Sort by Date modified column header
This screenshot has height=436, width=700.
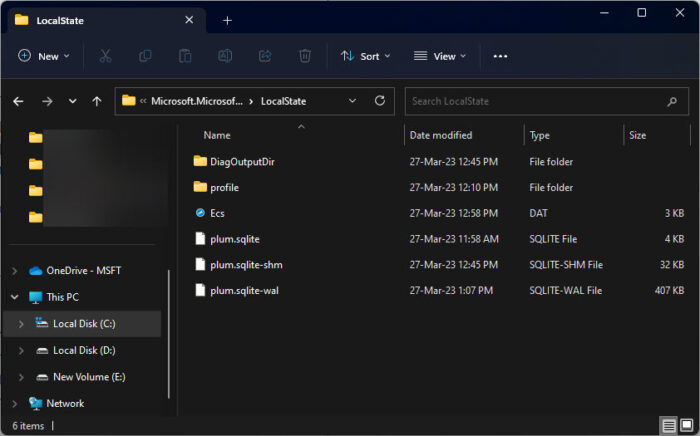click(x=441, y=135)
